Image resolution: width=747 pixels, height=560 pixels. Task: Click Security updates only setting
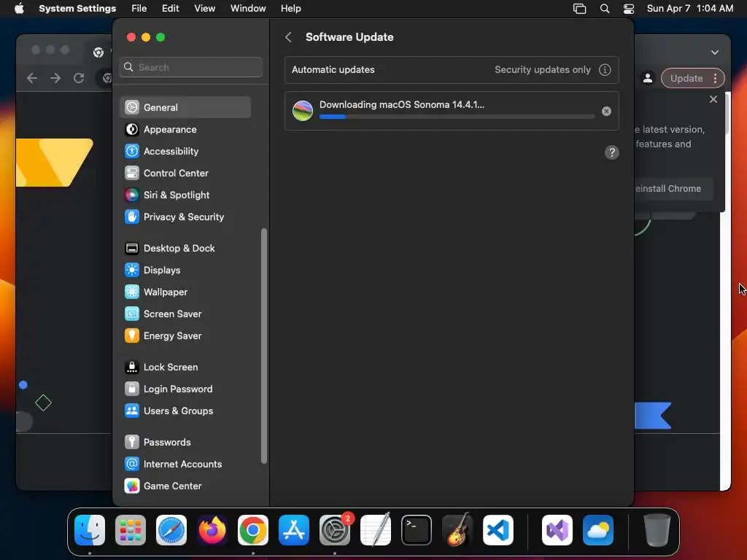[542, 69]
